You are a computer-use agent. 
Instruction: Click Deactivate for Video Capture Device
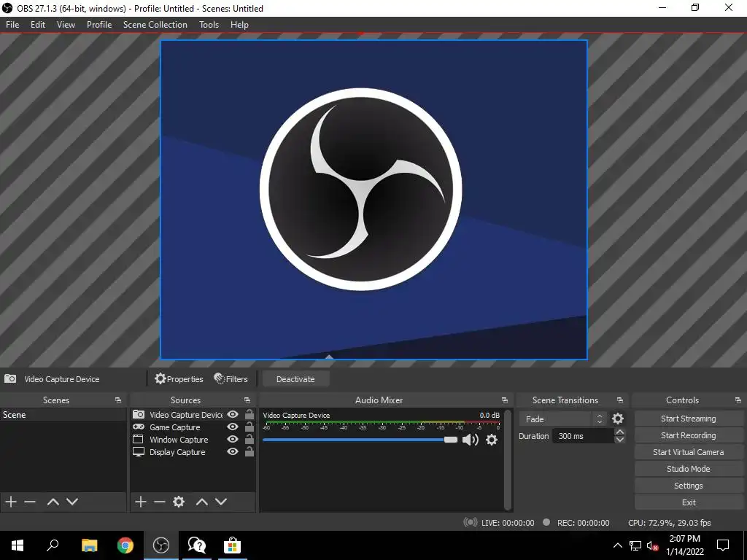point(295,379)
